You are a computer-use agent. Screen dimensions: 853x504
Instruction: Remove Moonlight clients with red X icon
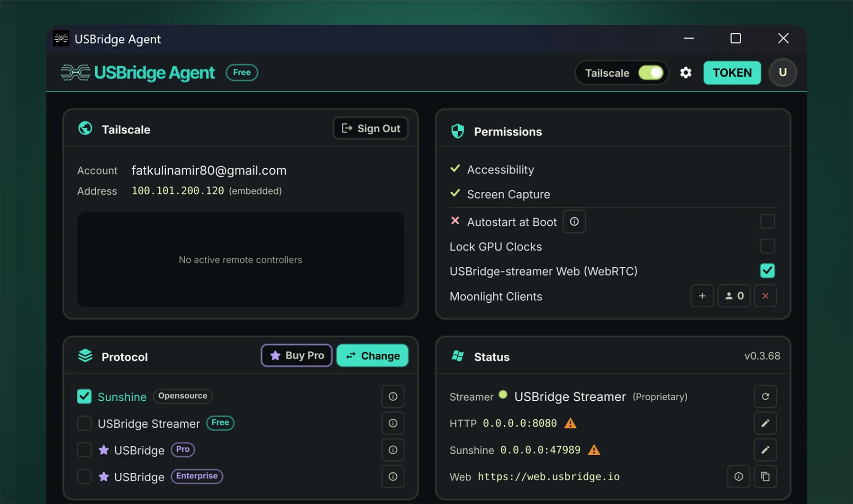pyautogui.click(x=765, y=296)
